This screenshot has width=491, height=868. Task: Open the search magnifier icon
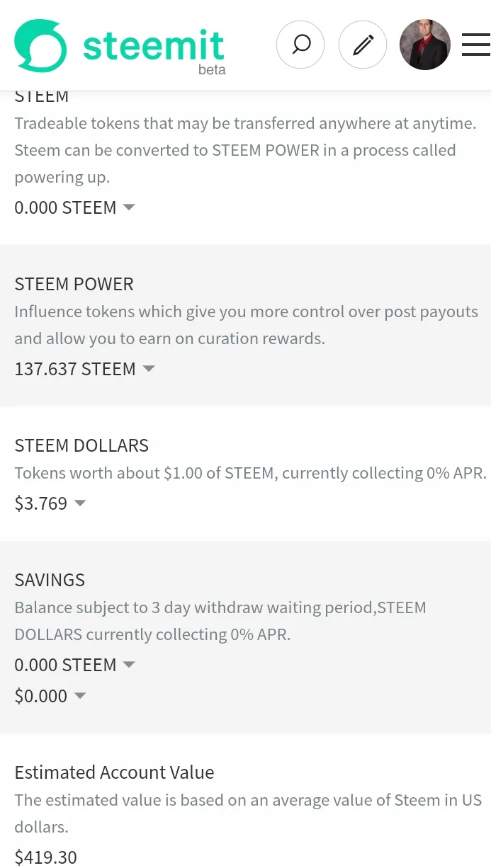(300, 45)
